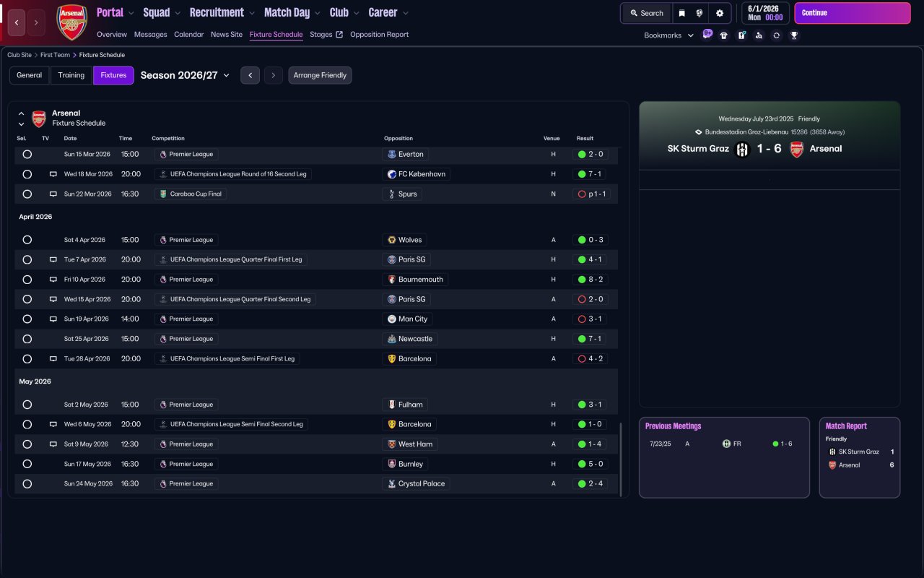
Task: Click the Arsenal crest in the match result panel
Action: click(x=797, y=150)
